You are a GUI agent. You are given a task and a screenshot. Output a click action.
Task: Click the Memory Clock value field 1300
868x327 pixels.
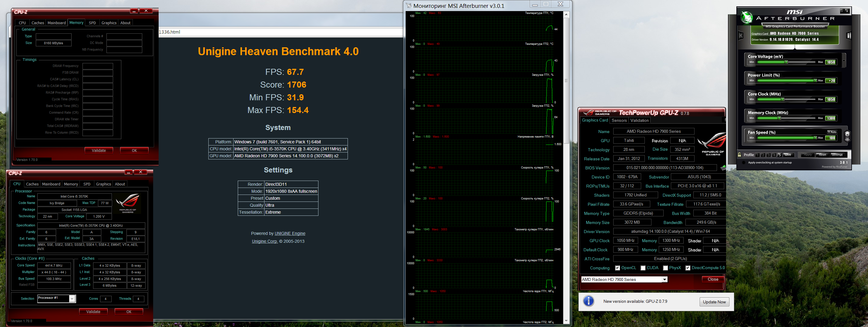[831, 118]
